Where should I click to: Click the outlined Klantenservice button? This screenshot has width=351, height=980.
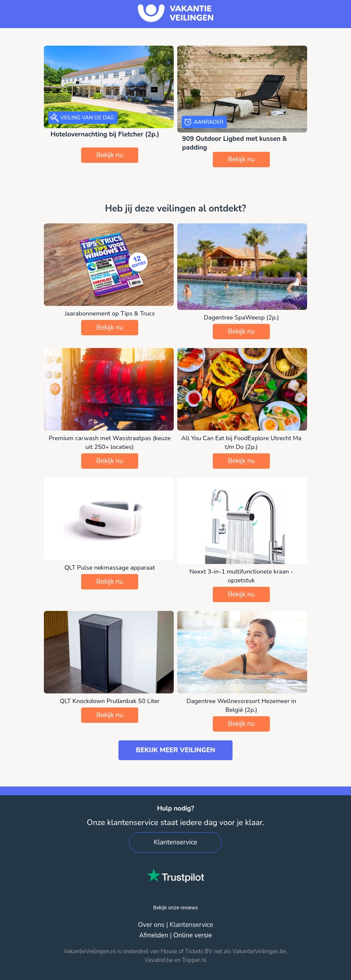tap(175, 842)
